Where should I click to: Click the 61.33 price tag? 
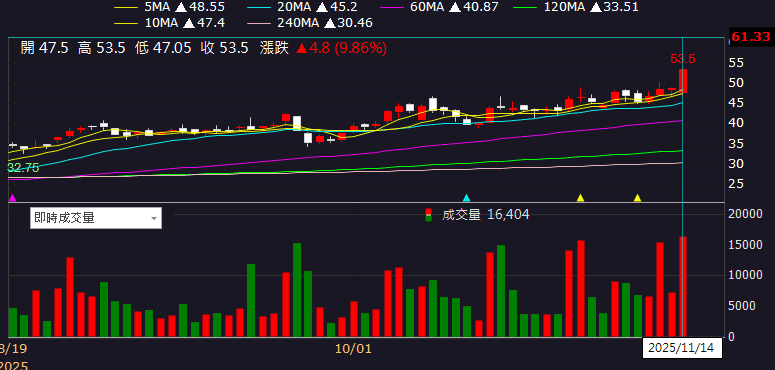751,37
